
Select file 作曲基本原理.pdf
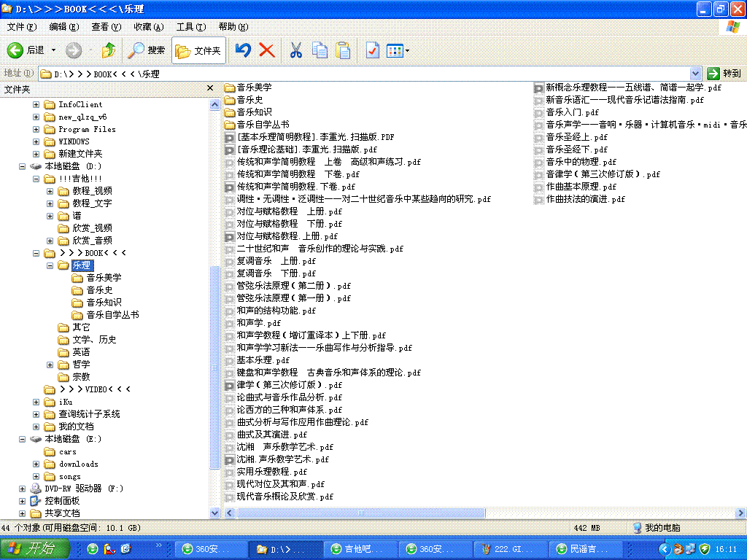coord(581,187)
